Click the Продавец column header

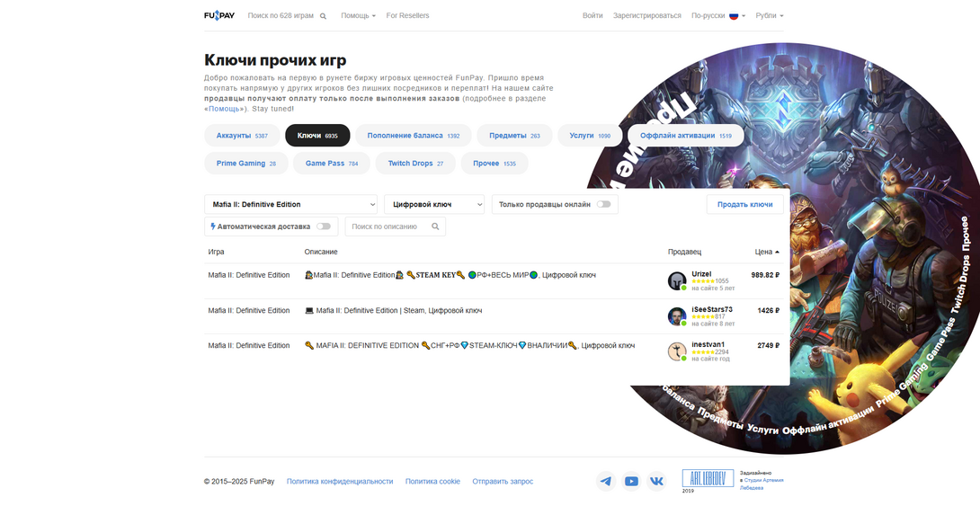pyautogui.click(x=684, y=252)
